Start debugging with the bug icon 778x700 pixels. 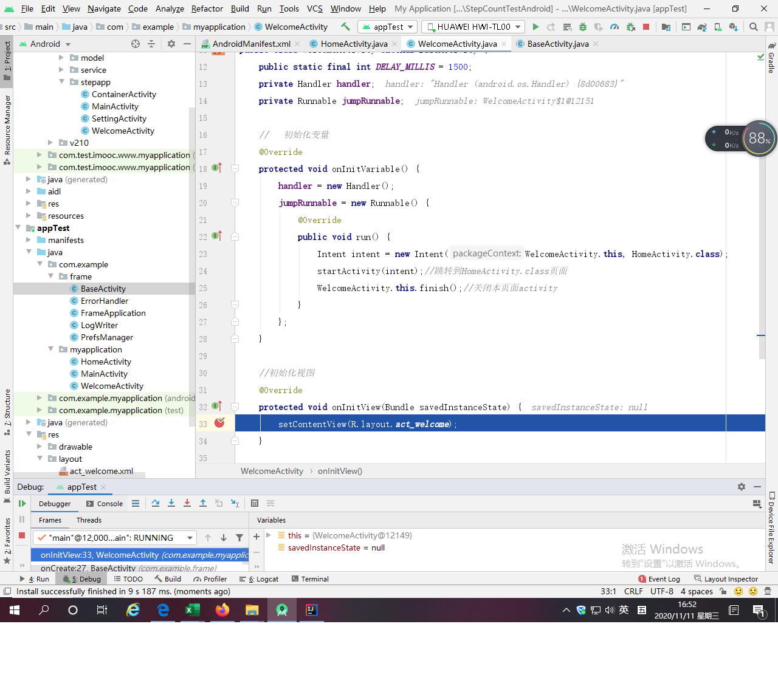click(583, 27)
